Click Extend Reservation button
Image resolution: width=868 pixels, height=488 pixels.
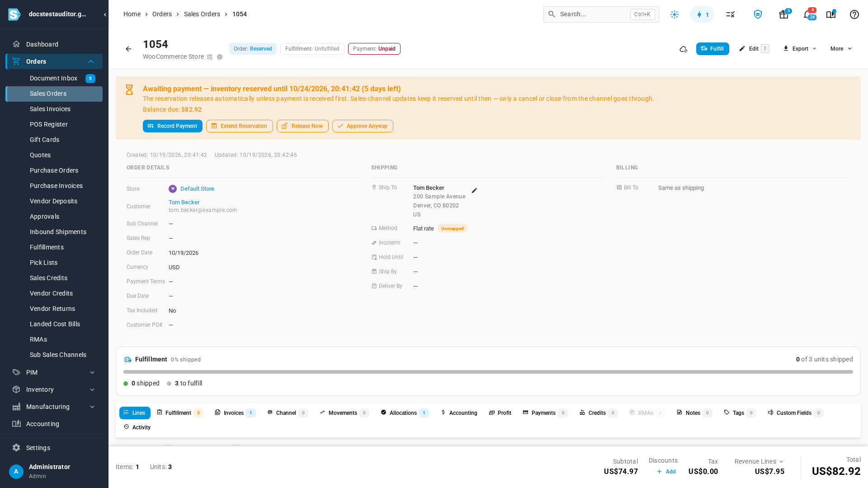[240, 126]
